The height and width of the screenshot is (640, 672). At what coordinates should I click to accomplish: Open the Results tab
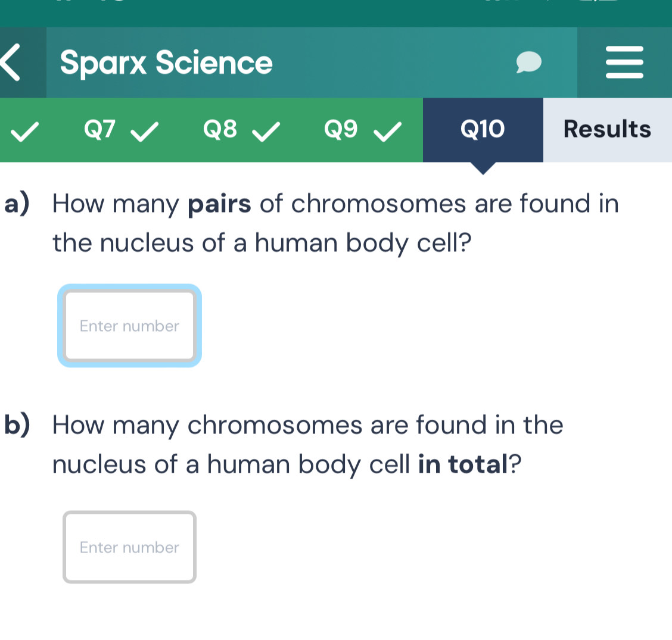[607, 129]
